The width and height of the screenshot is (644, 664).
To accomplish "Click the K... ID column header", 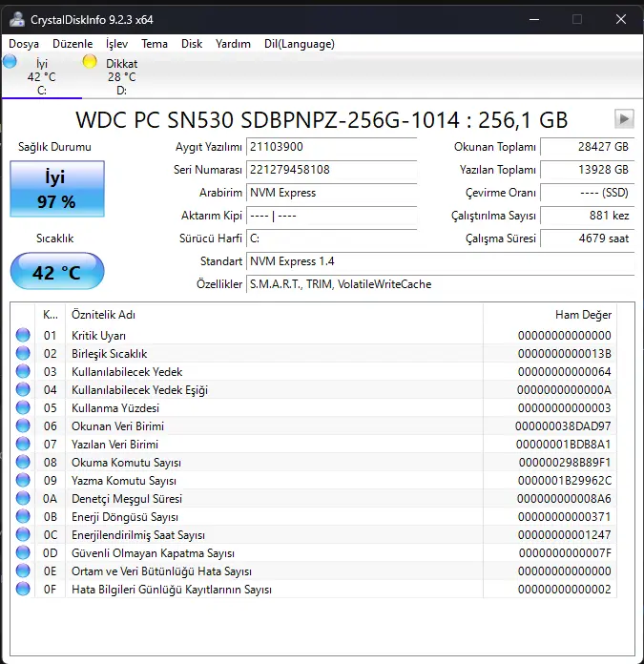I will click(50, 315).
